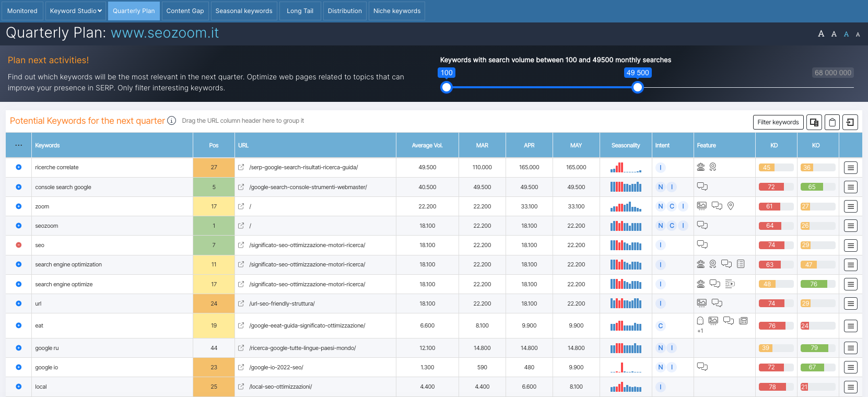Toggle the plus selector for 'zoom' keyword
The height and width of the screenshot is (397, 868).
click(19, 206)
